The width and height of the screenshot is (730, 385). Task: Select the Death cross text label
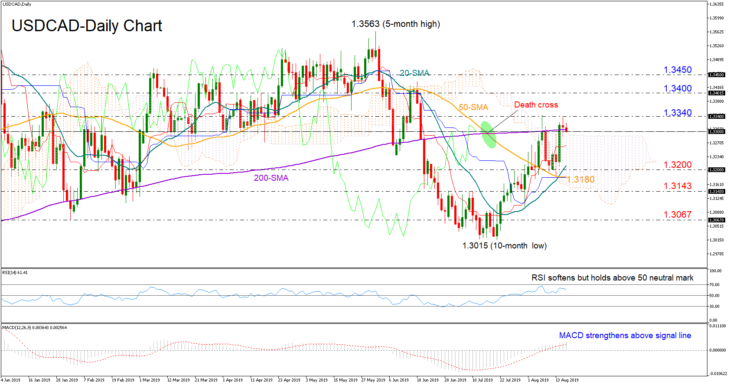point(536,105)
